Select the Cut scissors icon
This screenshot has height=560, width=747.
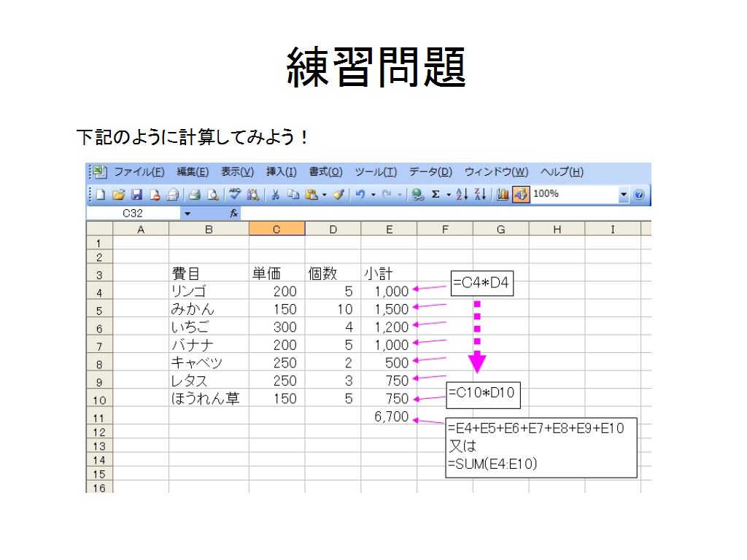click(276, 195)
